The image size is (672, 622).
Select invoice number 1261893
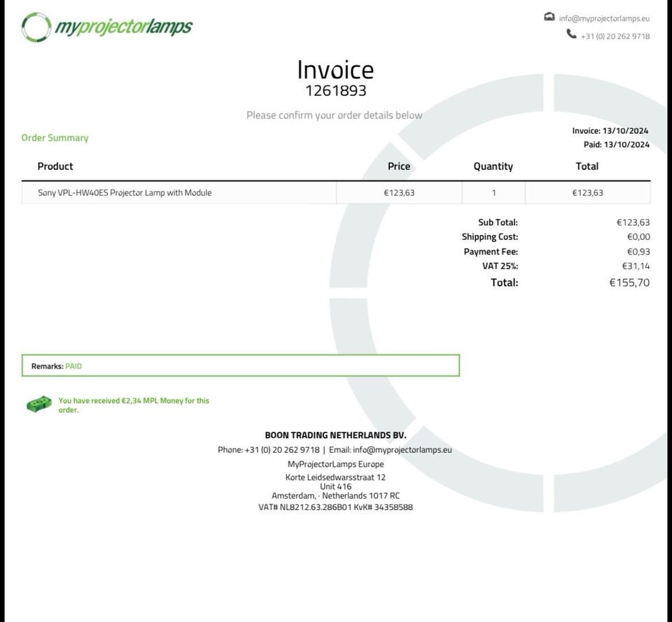coord(335,91)
